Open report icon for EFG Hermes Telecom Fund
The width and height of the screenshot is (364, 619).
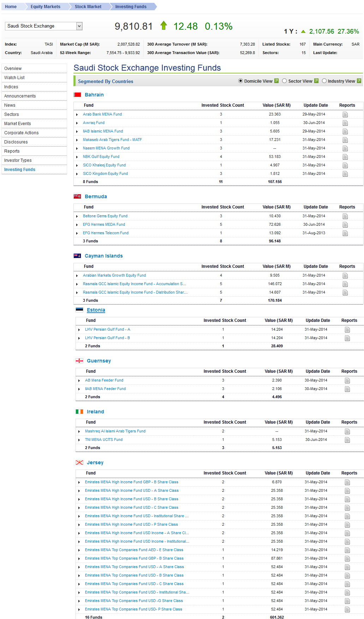345,233
